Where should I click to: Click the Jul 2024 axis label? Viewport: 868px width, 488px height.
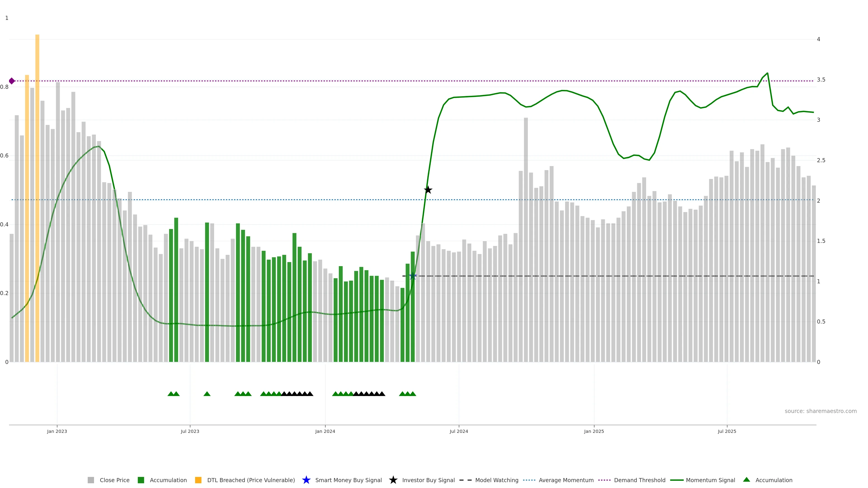click(459, 432)
